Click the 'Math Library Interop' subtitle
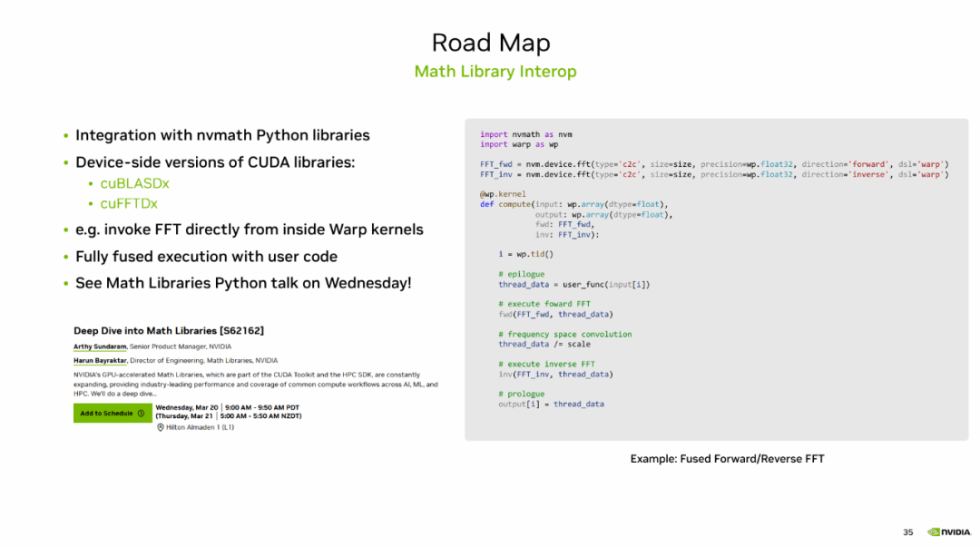 [495, 72]
